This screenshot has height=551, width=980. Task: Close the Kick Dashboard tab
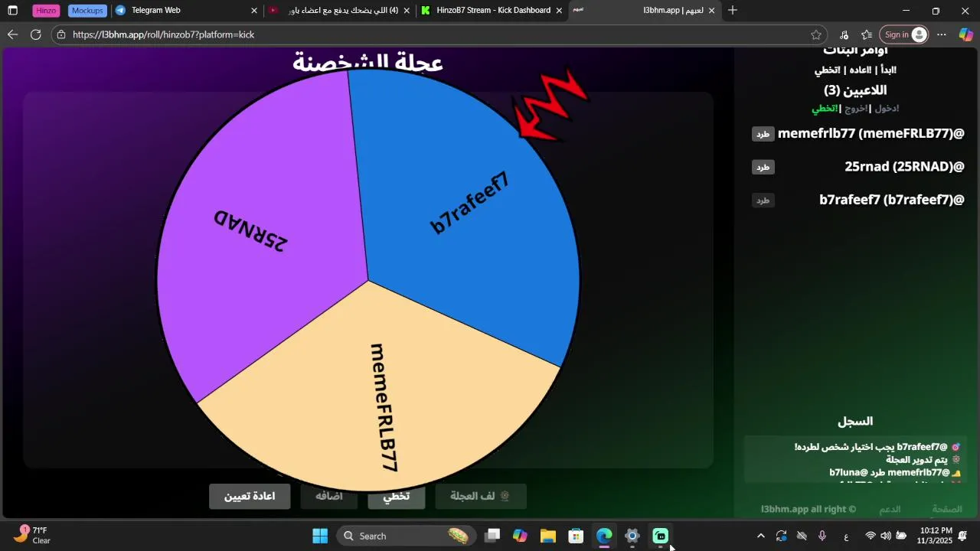[559, 11]
